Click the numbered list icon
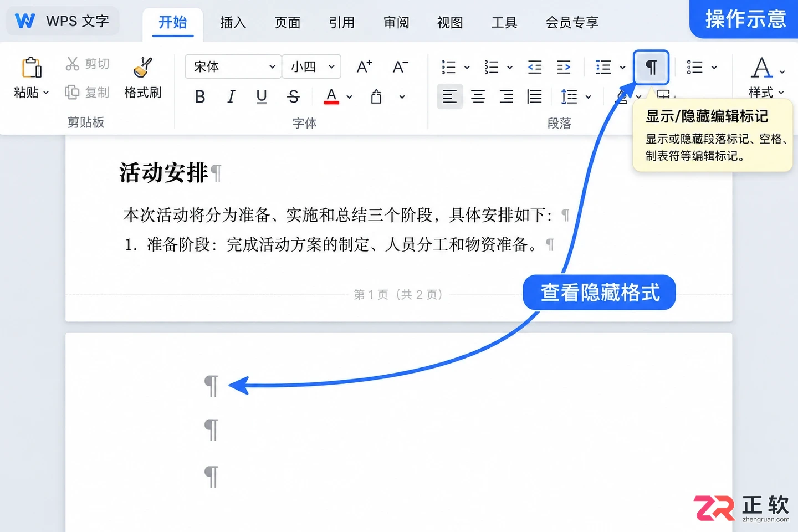 (491, 68)
